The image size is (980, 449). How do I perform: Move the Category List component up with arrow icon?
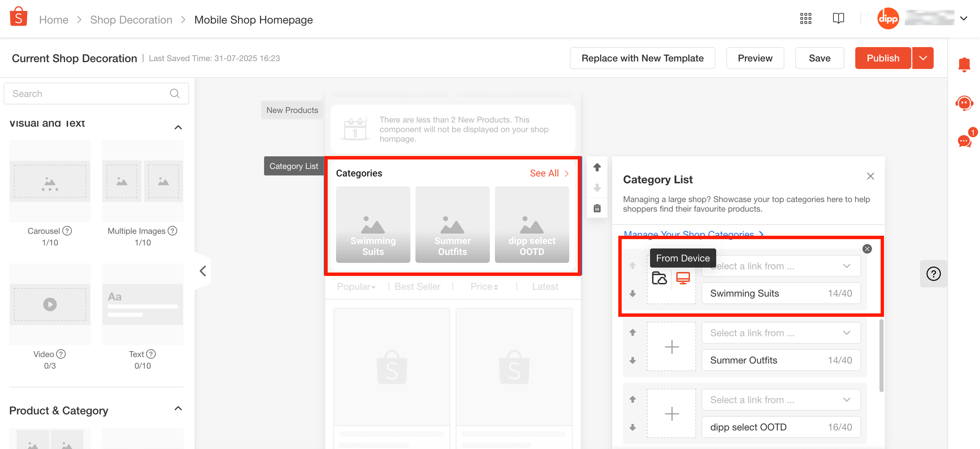click(597, 167)
